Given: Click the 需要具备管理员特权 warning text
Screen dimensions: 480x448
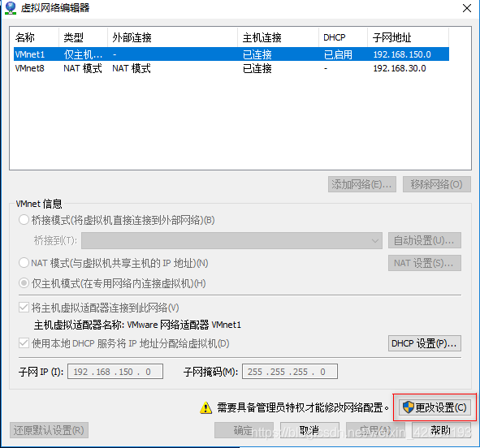Looking at the screenshot, I should [x=303, y=407].
